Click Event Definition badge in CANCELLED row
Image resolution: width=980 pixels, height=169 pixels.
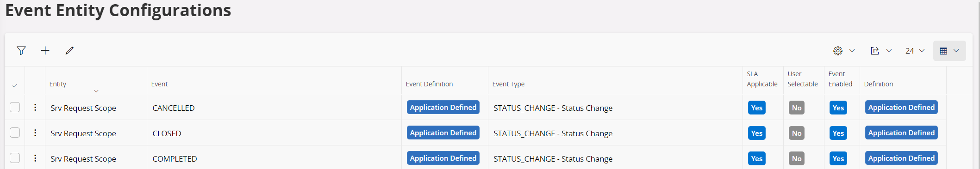click(x=443, y=107)
